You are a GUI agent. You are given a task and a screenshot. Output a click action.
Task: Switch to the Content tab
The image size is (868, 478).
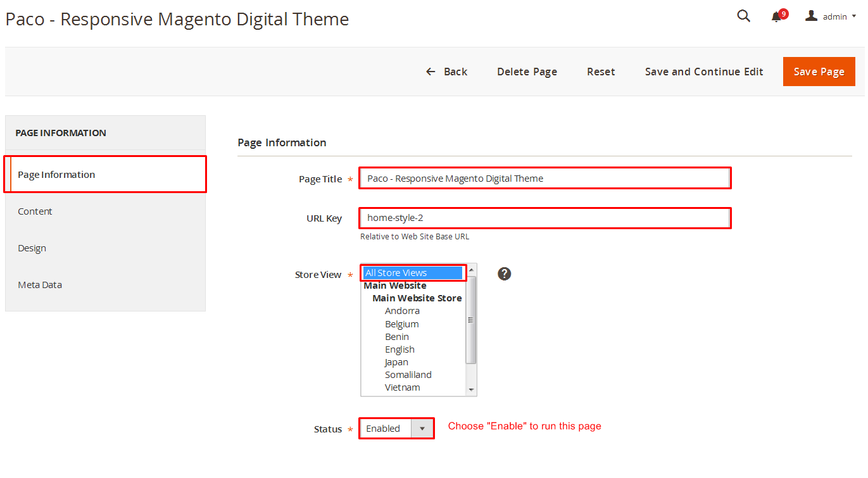click(x=105, y=211)
